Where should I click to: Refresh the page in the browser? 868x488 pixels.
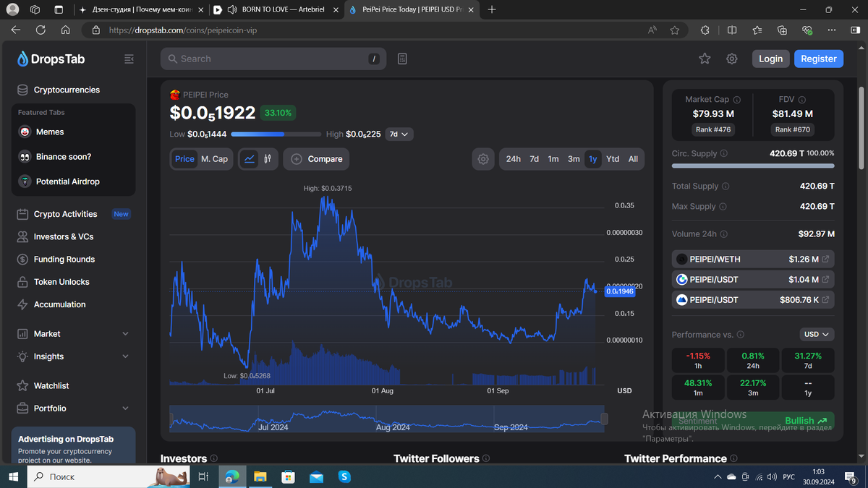[x=41, y=30]
